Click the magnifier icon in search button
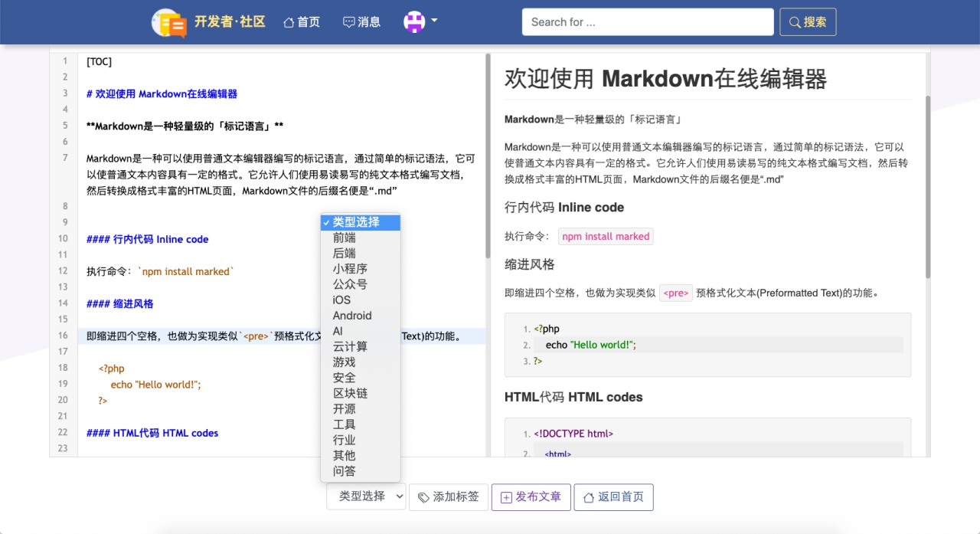Image resolution: width=980 pixels, height=534 pixels. 795,22
